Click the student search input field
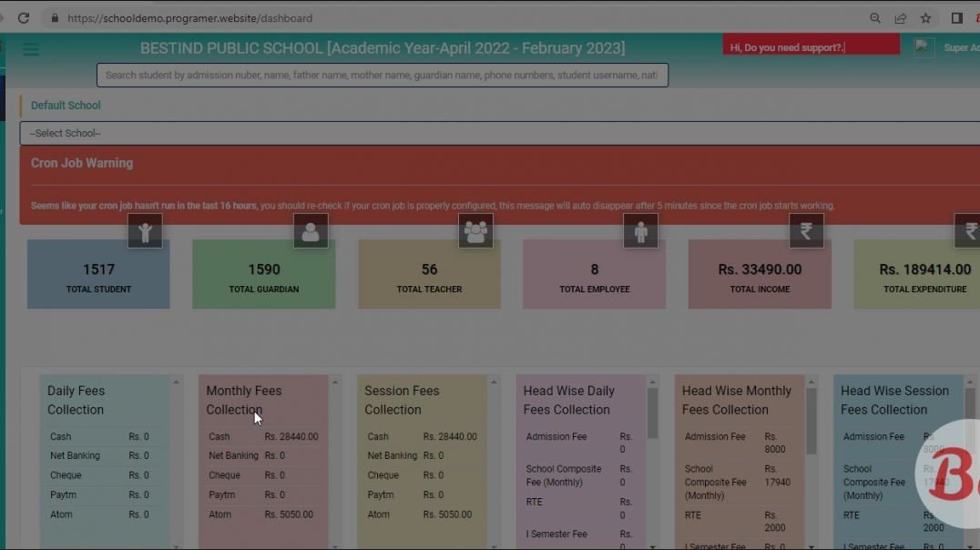This screenshot has height=550, width=980. coord(383,75)
